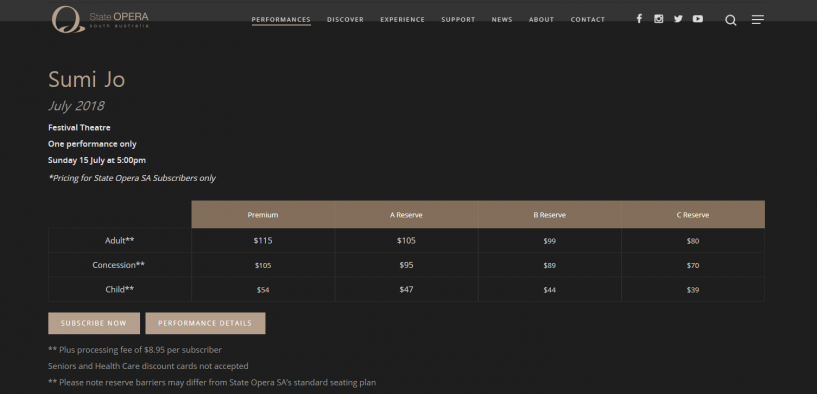Image resolution: width=817 pixels, height=394 pixels.
Task: Open the Performances menu item
Action: [x=281, y=20]
